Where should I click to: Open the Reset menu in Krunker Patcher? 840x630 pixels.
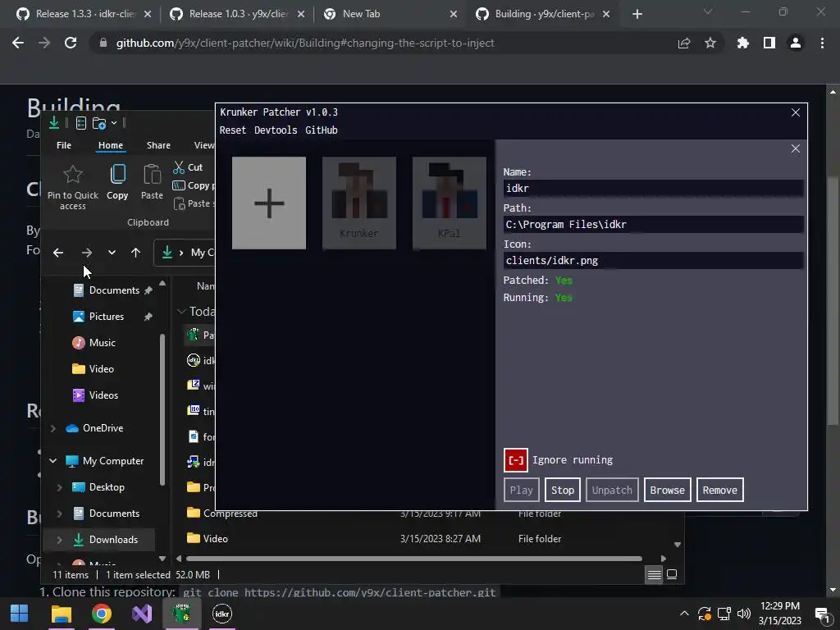point(232,130)
